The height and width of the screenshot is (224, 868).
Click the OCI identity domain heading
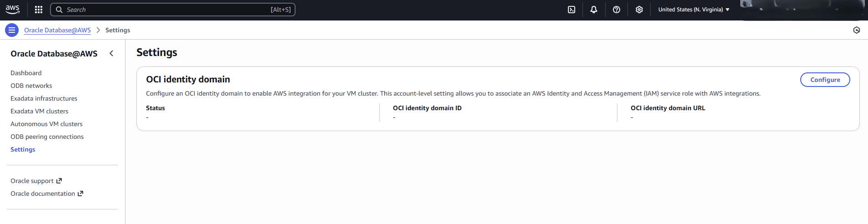(188, 79)
